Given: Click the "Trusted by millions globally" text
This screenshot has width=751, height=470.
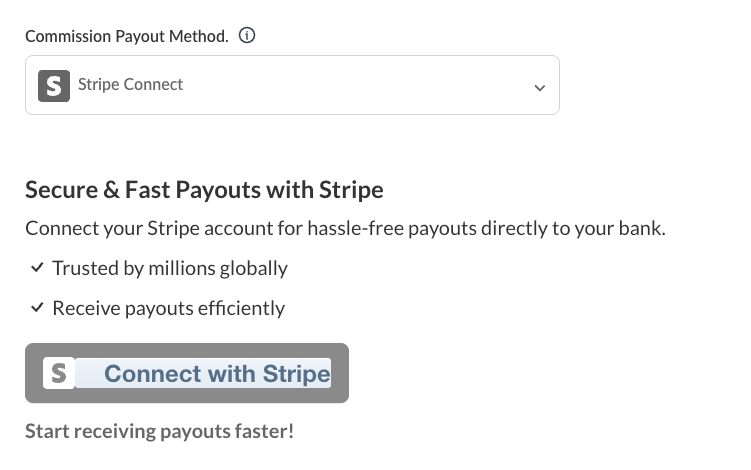Looking at the screenshot, I should (x=170, y=268).
